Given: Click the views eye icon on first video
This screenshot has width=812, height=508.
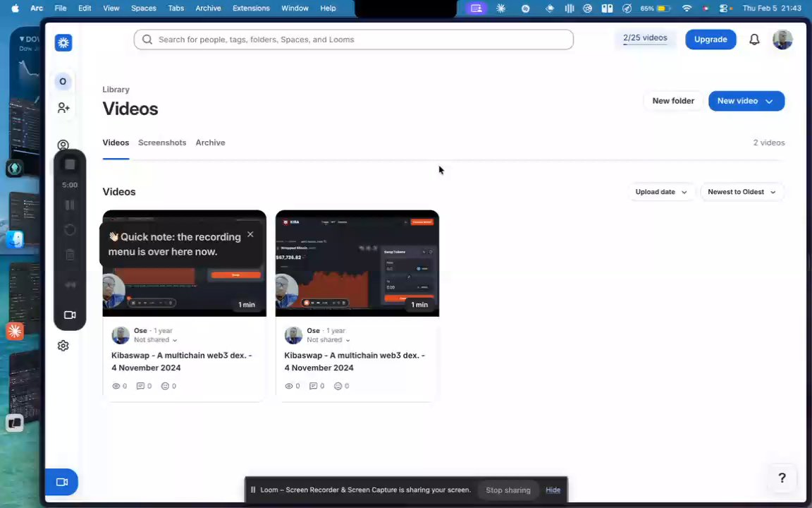Looking at the screenshot, I should click(116, 386).
